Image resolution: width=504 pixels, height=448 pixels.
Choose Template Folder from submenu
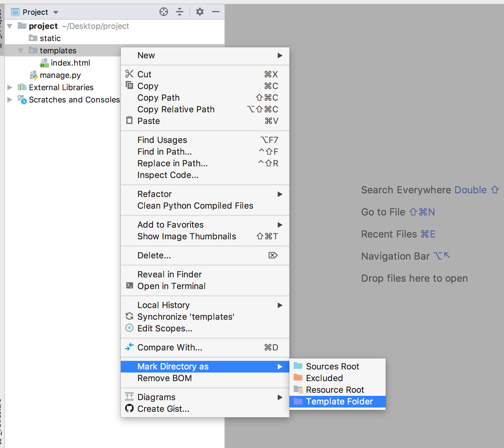coord(339,401)
